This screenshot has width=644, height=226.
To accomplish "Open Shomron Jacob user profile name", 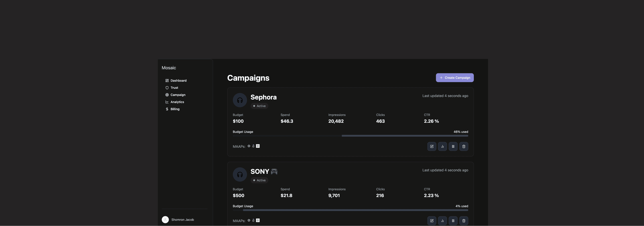I will coord(183,220).
